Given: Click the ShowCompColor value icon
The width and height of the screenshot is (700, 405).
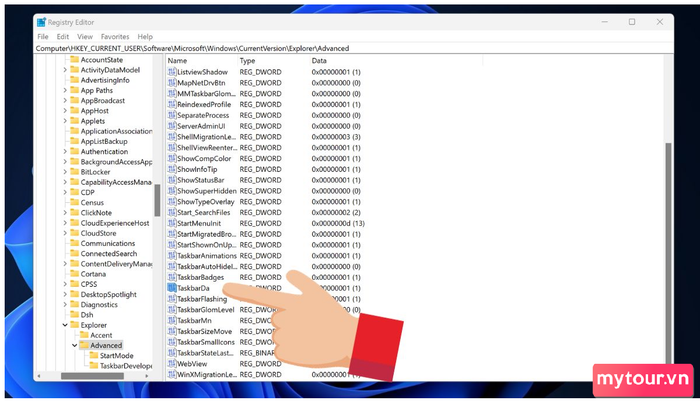Looking at the screenshot, I should [x=172, y=159].
